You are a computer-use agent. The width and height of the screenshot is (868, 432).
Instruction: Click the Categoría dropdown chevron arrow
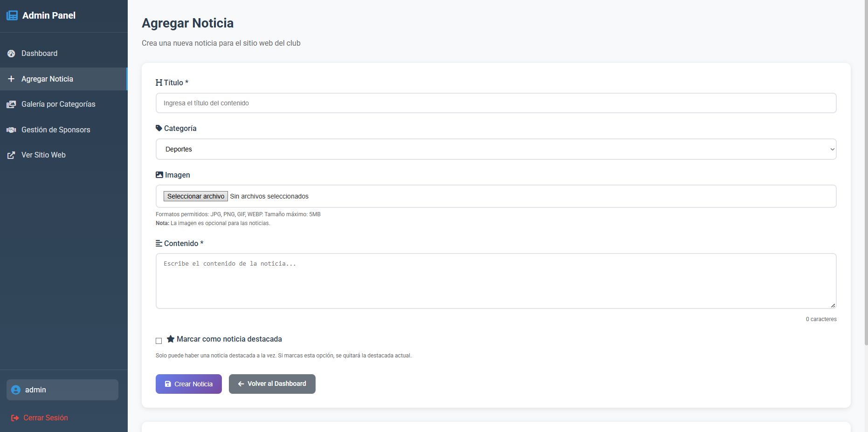pos(832,149)
